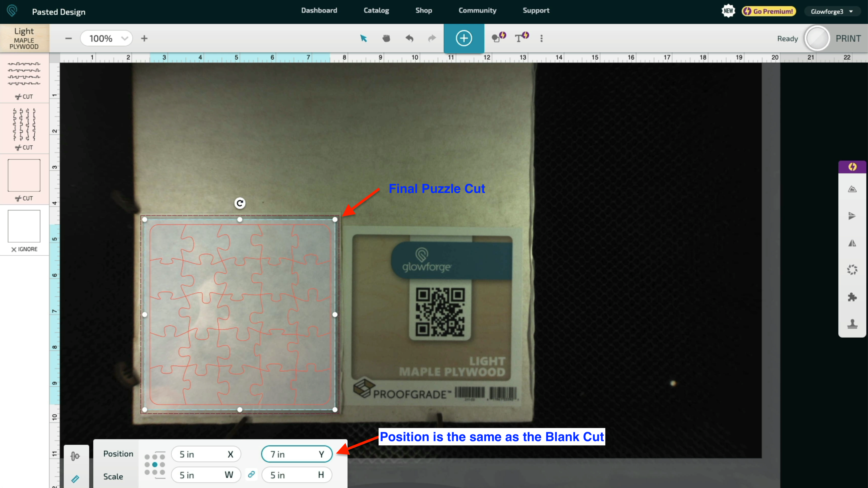Open the 100% zoom level dropdown
The height and width of the screenshot is (488, 868).
coord(106,38)
